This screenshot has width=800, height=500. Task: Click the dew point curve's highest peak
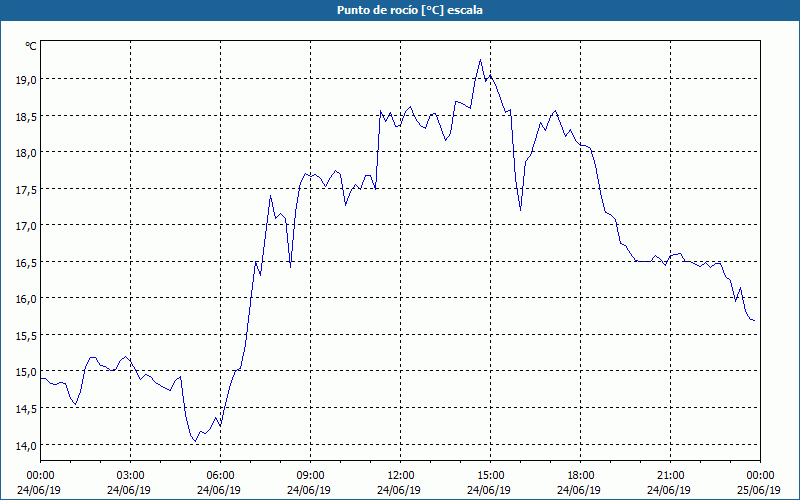point(480,60)
